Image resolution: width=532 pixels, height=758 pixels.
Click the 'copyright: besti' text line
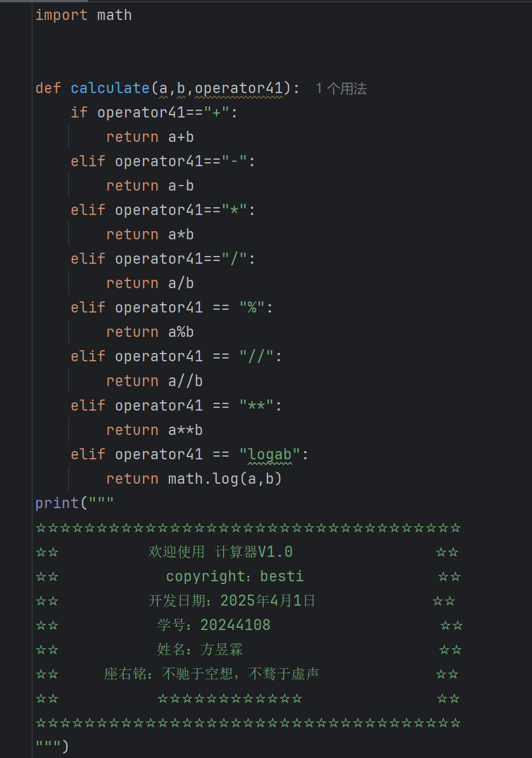pyautogui.click(x=234, y=576)
